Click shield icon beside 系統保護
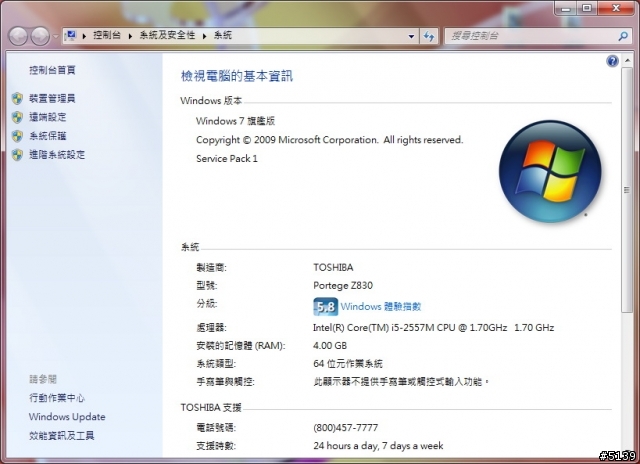Viewport: 640px width, 464px height. (x=17, y=136)
